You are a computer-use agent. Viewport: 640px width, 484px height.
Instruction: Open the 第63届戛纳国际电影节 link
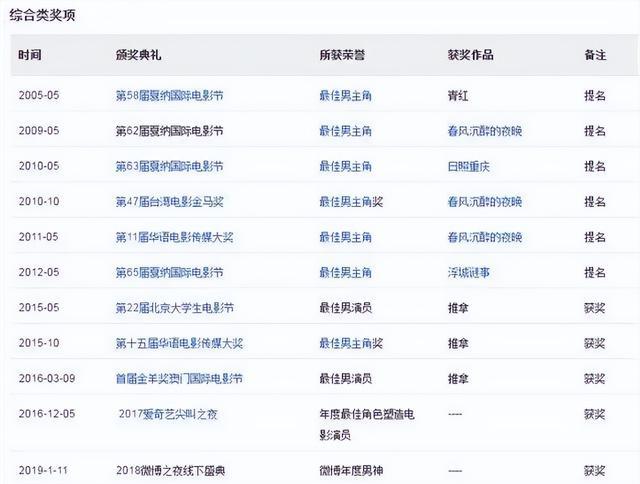tap(169, 166)
